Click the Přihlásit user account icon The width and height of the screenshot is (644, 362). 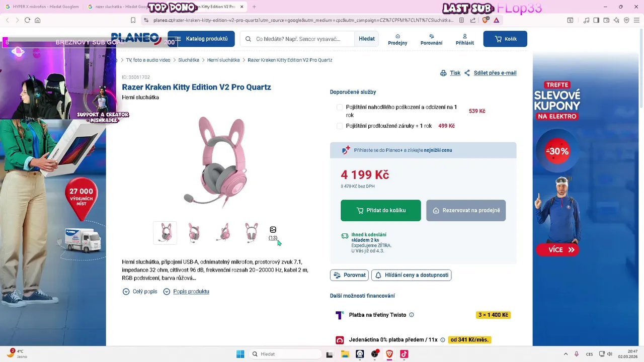pos(464,36)
